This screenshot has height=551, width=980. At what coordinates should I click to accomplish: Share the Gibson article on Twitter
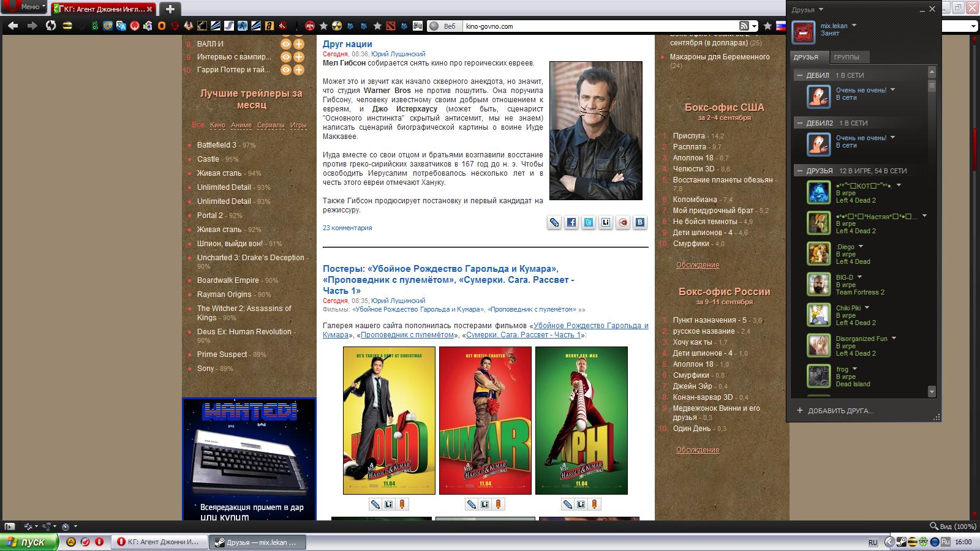tap(589, 222)
